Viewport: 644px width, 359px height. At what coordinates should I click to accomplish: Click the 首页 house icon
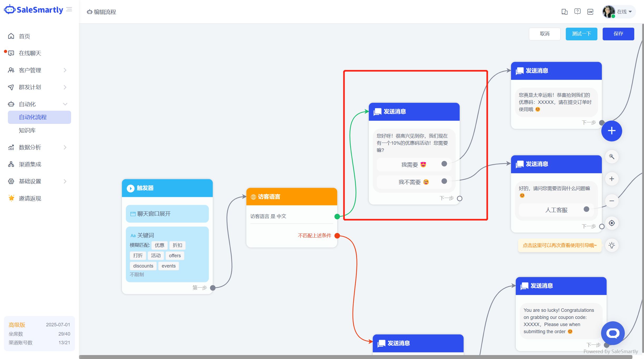[11, 36]
